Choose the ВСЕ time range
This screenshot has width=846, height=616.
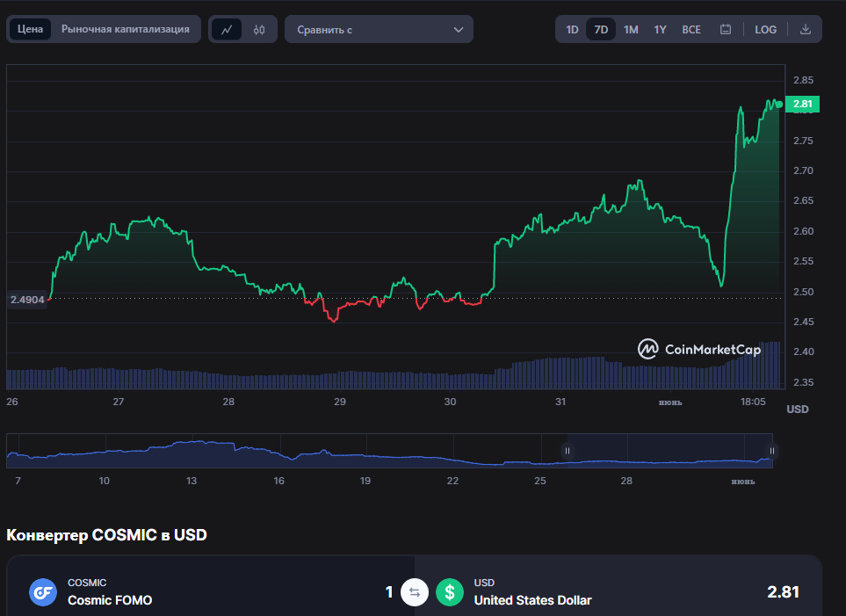[691, 30]
